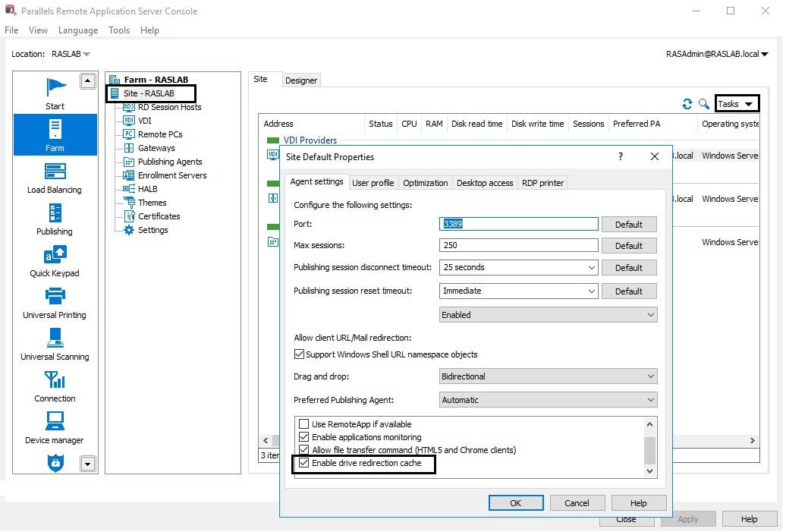Image resolution: width=786 pixels, height=532 pixels.
Task: Uncheck Support Windows Shell URL namespace objects
Action: click(x=300, y=352)
